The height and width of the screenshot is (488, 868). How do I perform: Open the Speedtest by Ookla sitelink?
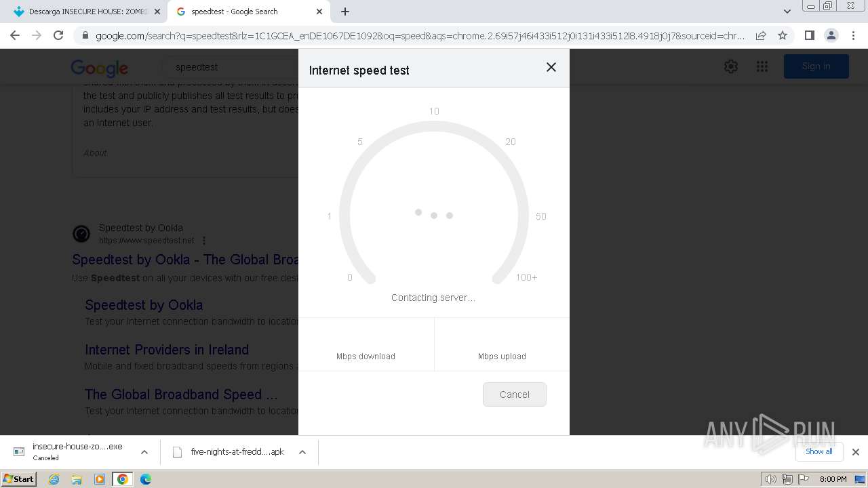(x=144, y=305)
